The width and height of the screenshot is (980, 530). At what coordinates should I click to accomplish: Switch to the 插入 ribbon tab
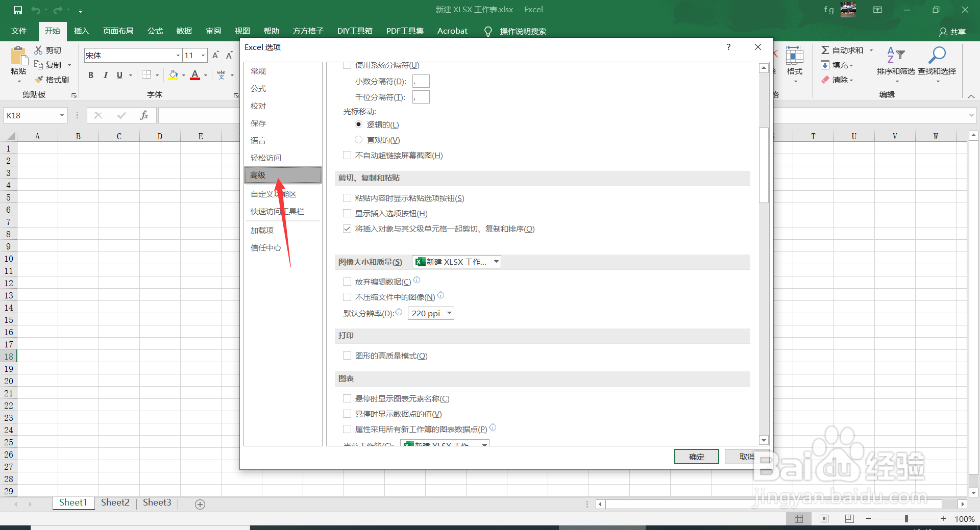81,31
